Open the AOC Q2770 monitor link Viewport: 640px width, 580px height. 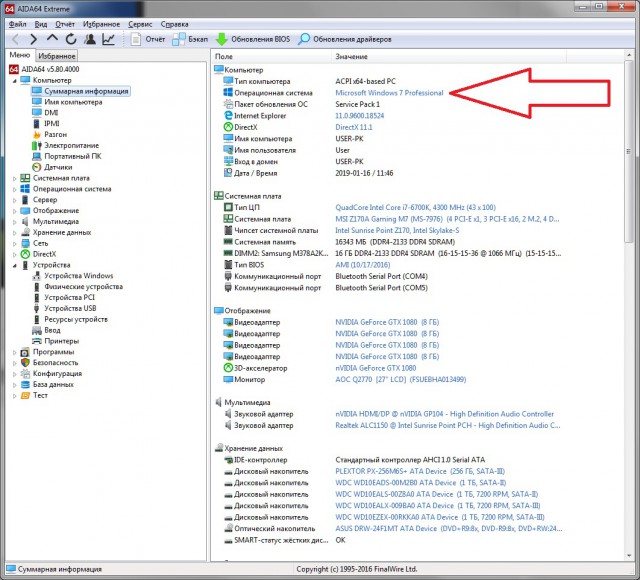[x=400, y=379]
